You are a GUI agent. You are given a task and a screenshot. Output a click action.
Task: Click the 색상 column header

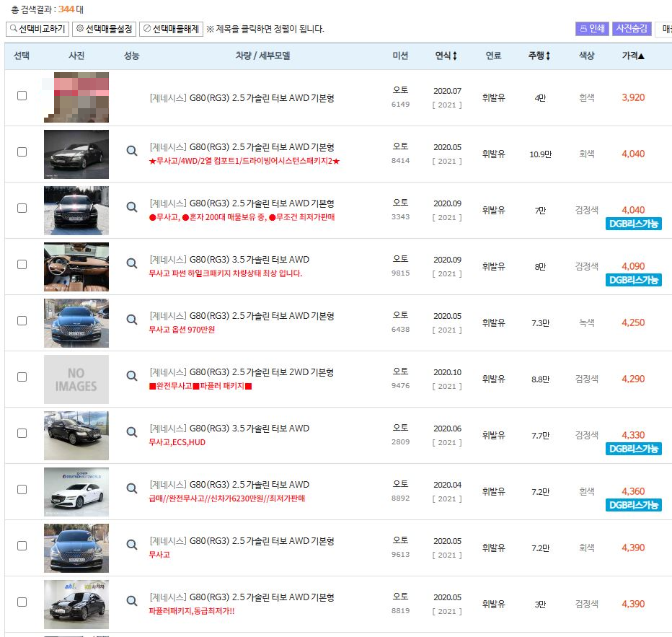coord(587,56)
